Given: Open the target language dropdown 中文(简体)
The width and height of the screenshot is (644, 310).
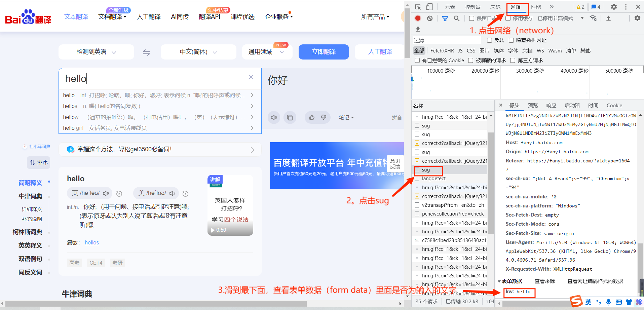Looking at the screenshot, I should 198,52.
